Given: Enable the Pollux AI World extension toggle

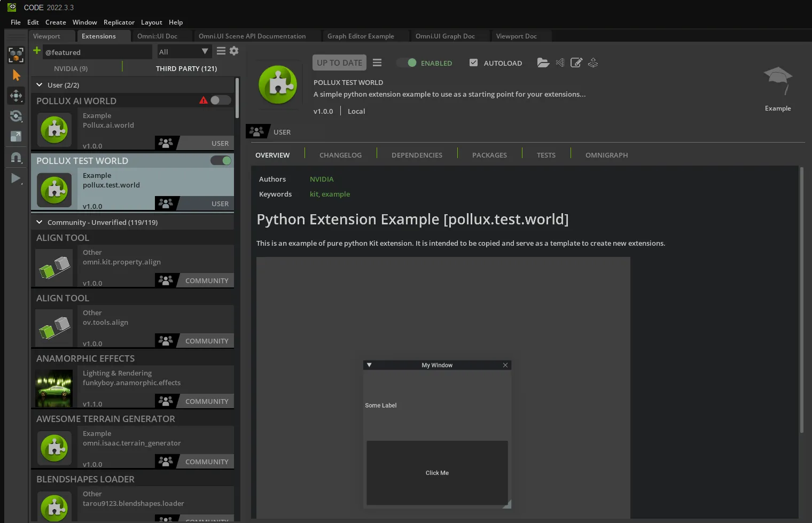Looking at the screenshot, I should [221, 100].
